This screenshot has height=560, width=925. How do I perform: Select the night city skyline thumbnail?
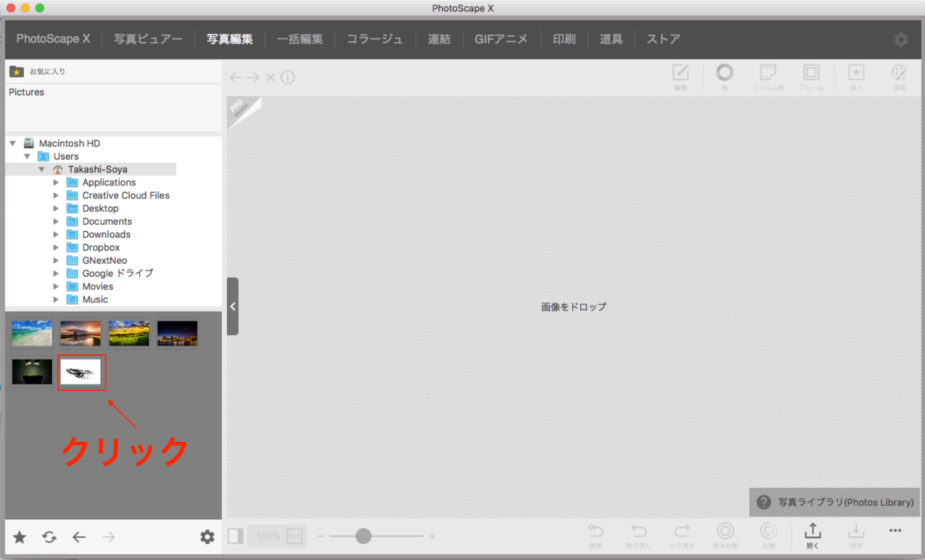177,333
